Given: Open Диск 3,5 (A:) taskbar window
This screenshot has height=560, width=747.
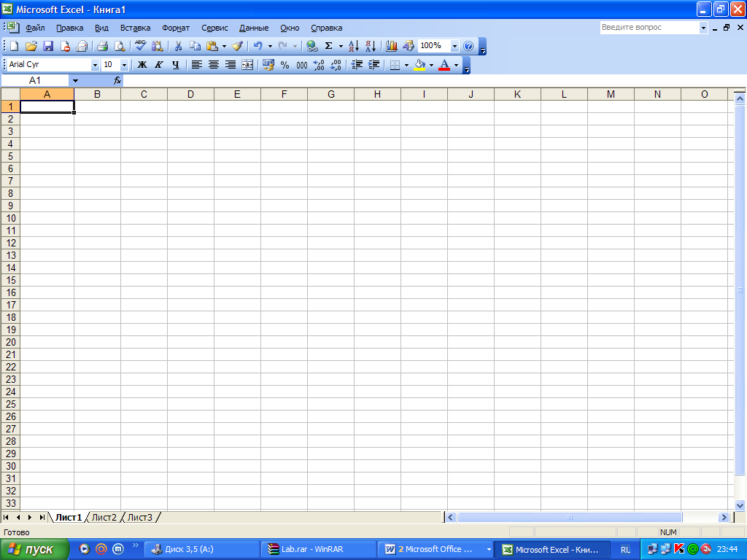Looking at the screenshot, I should coord(202,549).
